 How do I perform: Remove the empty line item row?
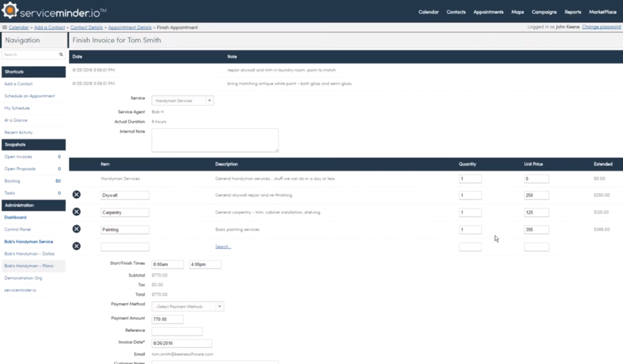coord(77,246)
